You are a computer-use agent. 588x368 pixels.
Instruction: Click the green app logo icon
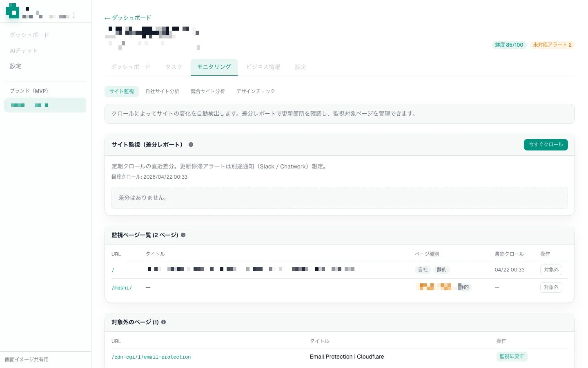point(12,11)
